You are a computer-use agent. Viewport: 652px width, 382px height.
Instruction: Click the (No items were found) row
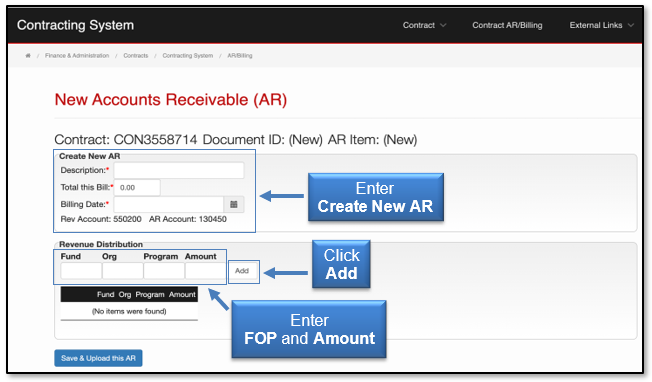coord(129,311)
